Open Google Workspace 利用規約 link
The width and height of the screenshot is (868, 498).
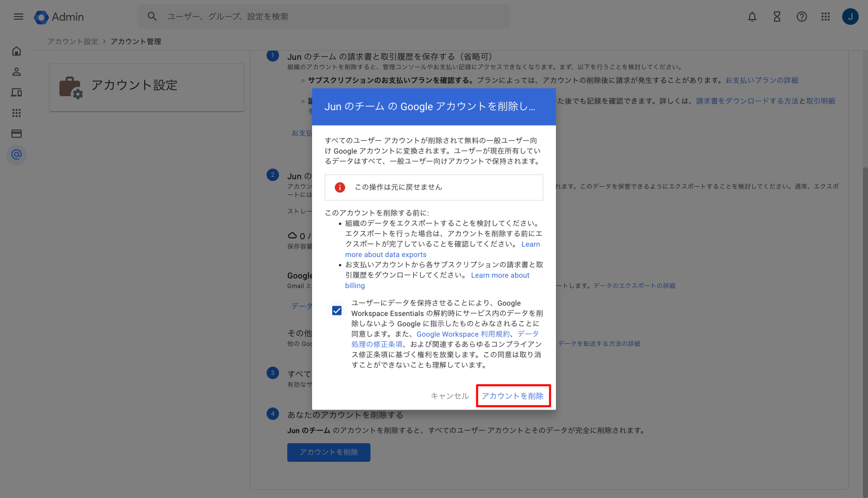point(463,334)
